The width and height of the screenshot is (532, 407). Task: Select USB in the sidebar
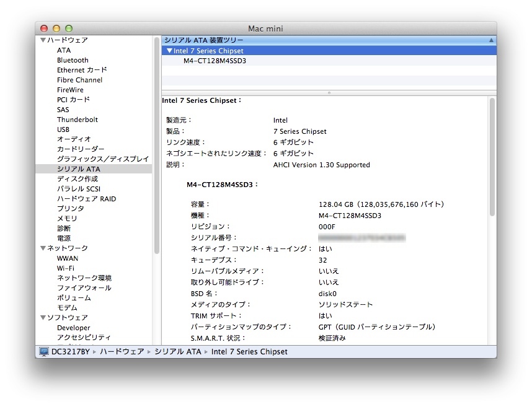[x=63, y=129]
